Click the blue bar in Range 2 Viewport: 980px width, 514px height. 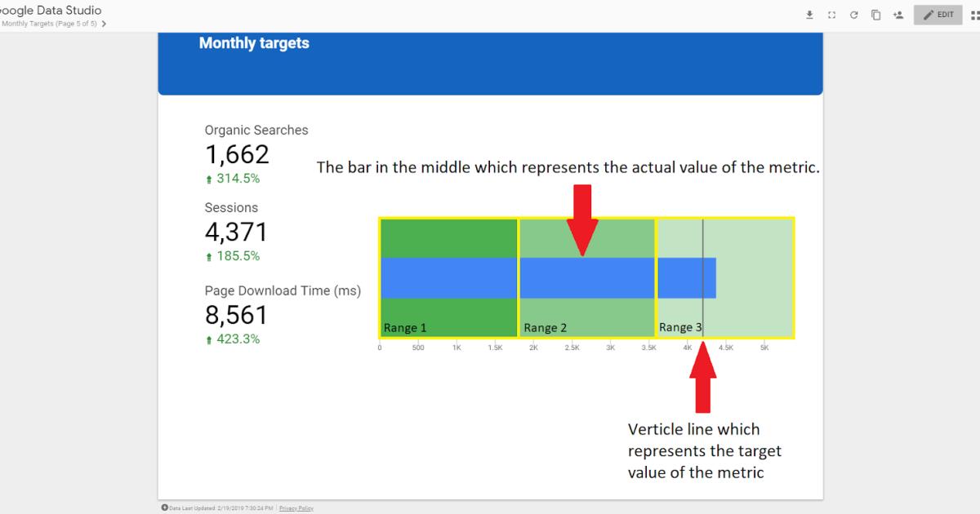pos(586,277)
